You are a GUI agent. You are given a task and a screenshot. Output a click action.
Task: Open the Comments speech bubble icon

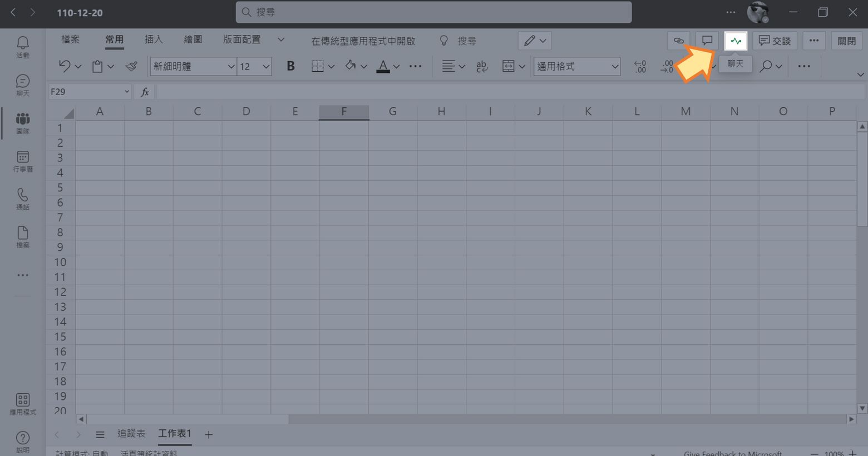[x=707, y=41]
